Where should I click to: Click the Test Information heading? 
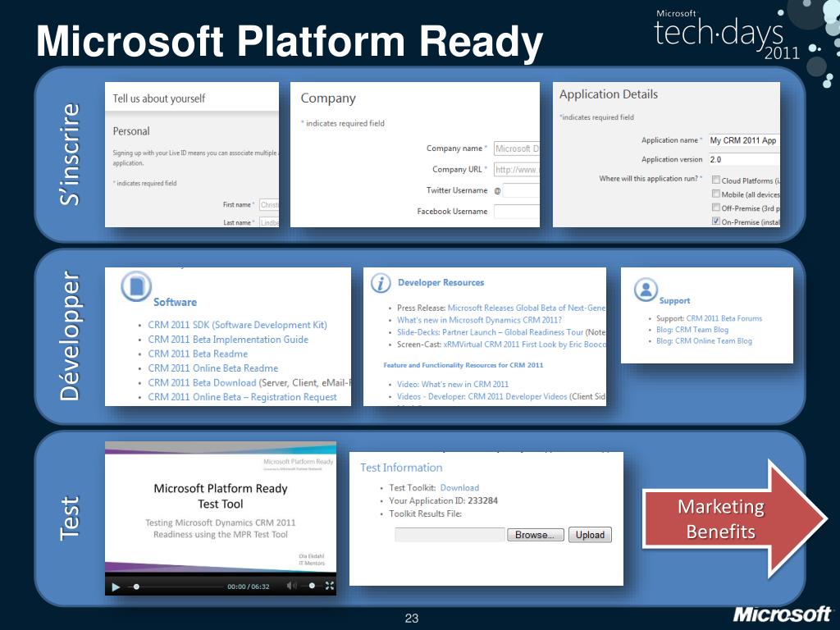click(x=401, y=468)
